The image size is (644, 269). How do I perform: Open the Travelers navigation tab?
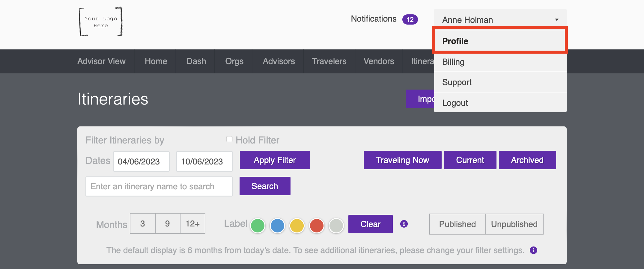[x=329, y=61]
